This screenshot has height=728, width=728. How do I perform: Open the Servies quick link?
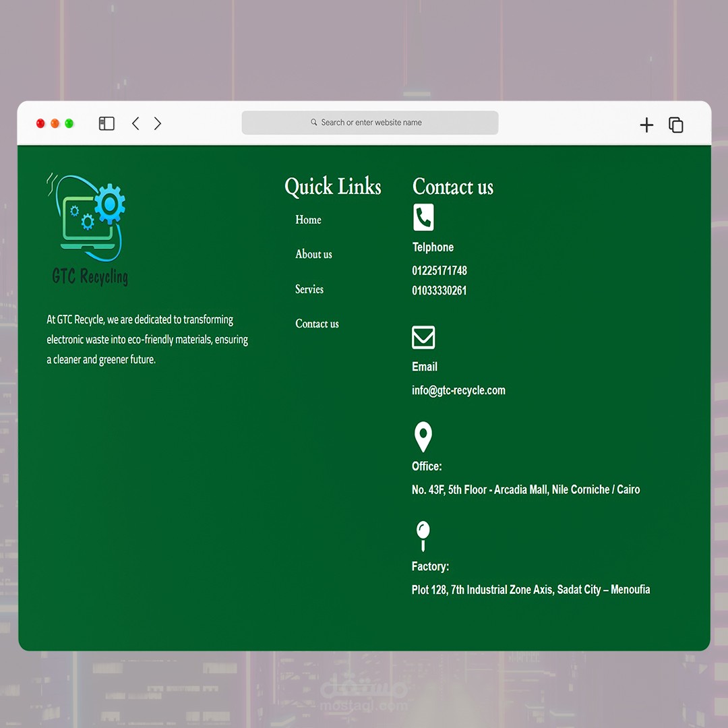coord(309,289)
